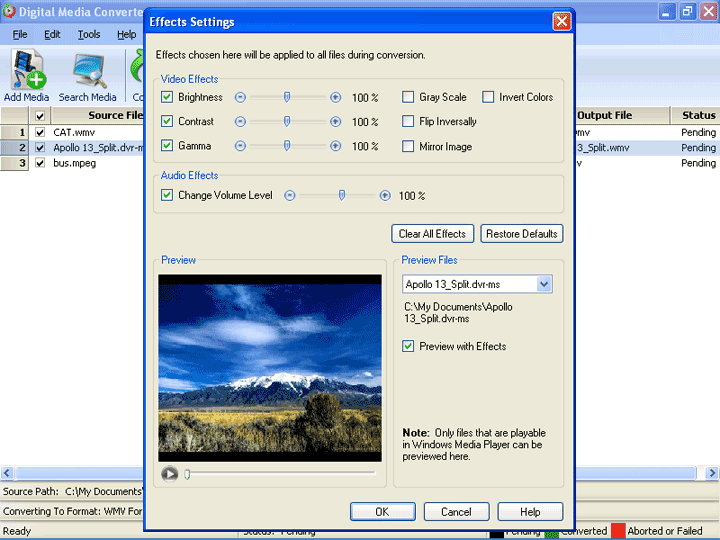720x540 pixels.
Task: Click the volume level increase plus icon
Action: pos(385,196)
